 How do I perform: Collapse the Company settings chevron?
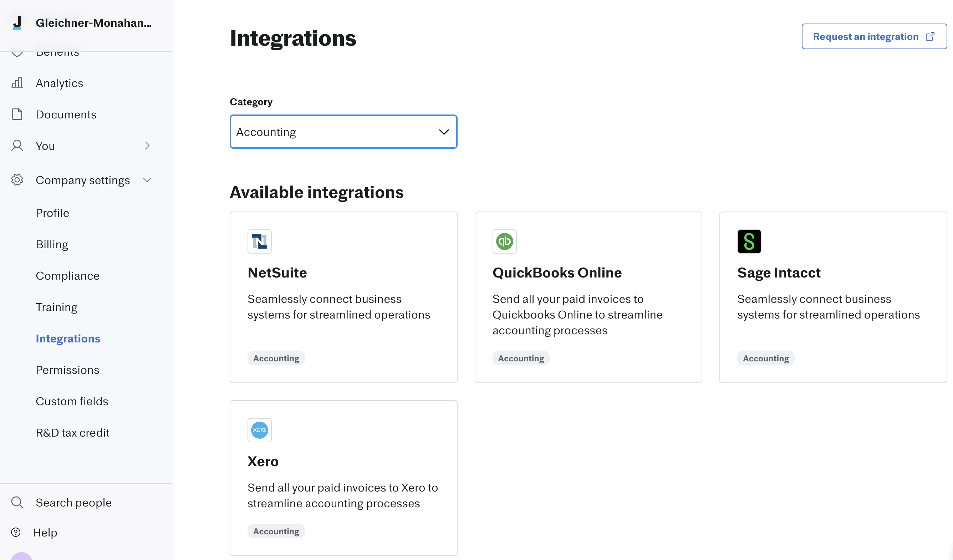(x=147, y=180)
